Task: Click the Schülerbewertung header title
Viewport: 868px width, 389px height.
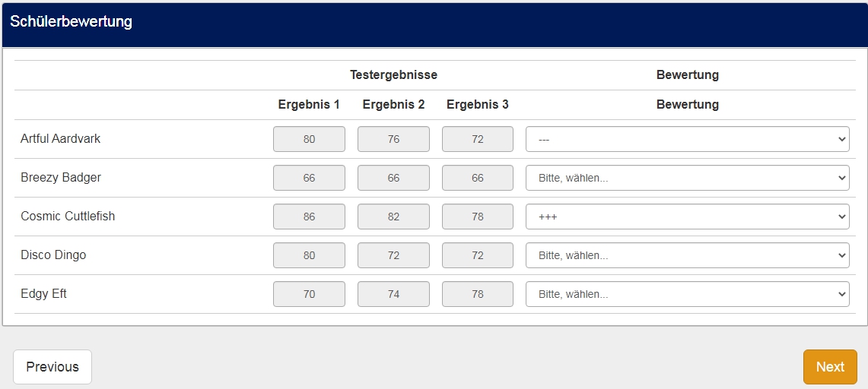Action: point(72,22)
